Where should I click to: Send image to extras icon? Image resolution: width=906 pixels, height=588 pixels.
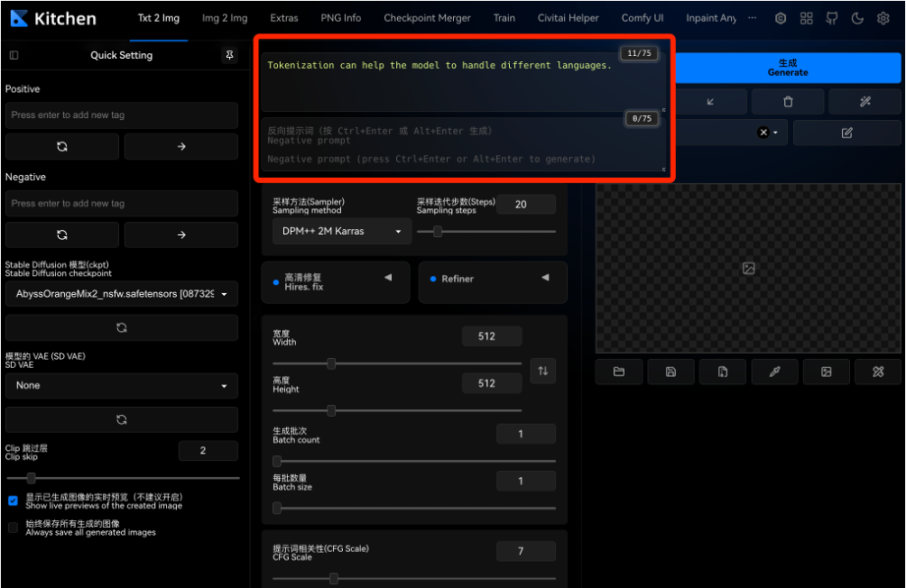tap(878, 372)
